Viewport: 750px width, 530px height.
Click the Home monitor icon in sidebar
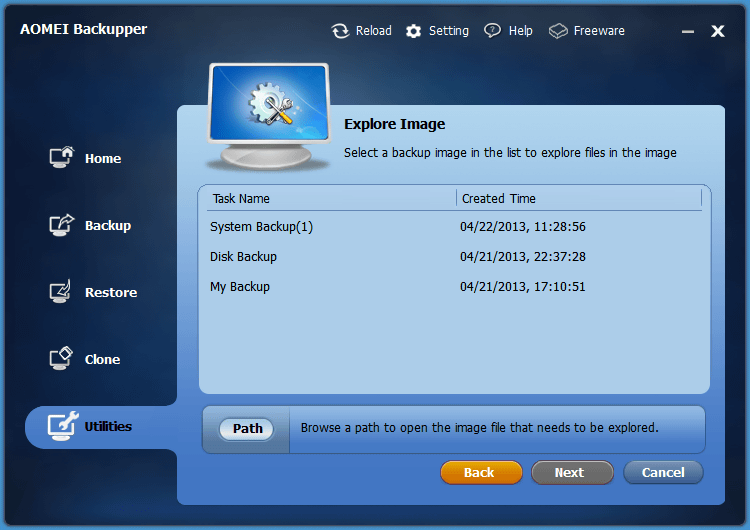pos(62,157)
